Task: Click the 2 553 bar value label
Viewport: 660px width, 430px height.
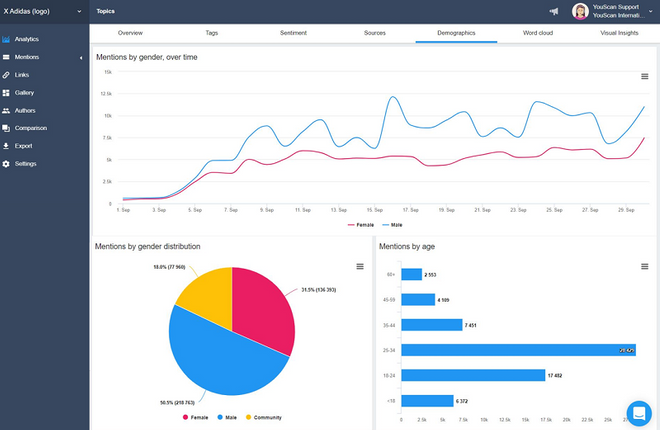Action: [430, 275]
